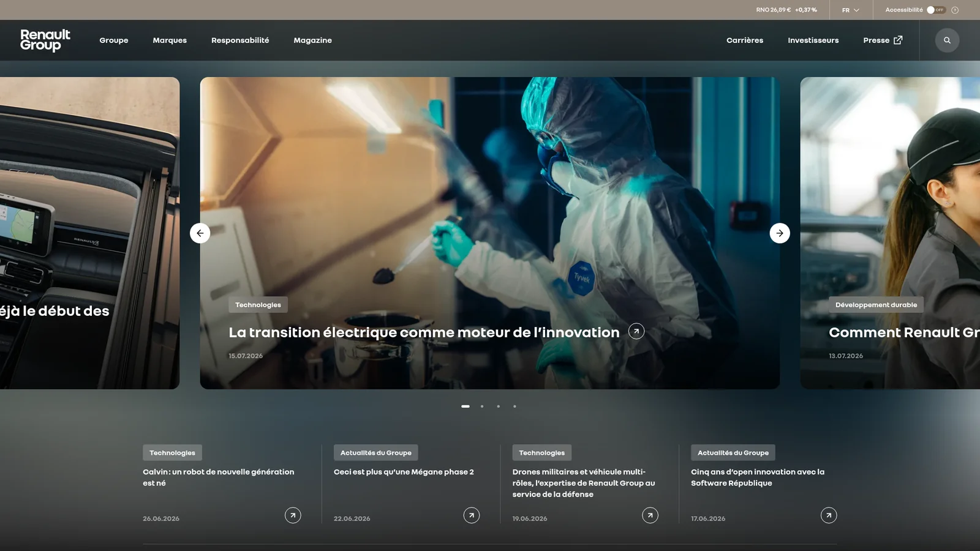Open Comment Renault Gr... slide headline
The width and height of the screenshot is (980, 551).
904,332
